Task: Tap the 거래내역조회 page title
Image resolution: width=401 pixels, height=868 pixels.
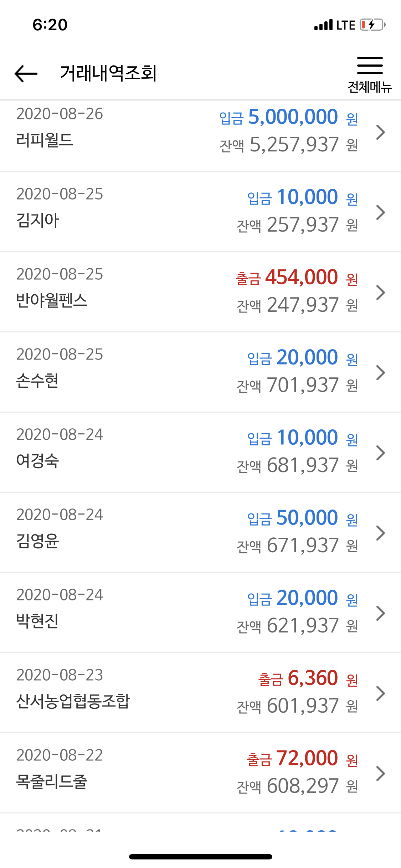Action: coord(108,73)
